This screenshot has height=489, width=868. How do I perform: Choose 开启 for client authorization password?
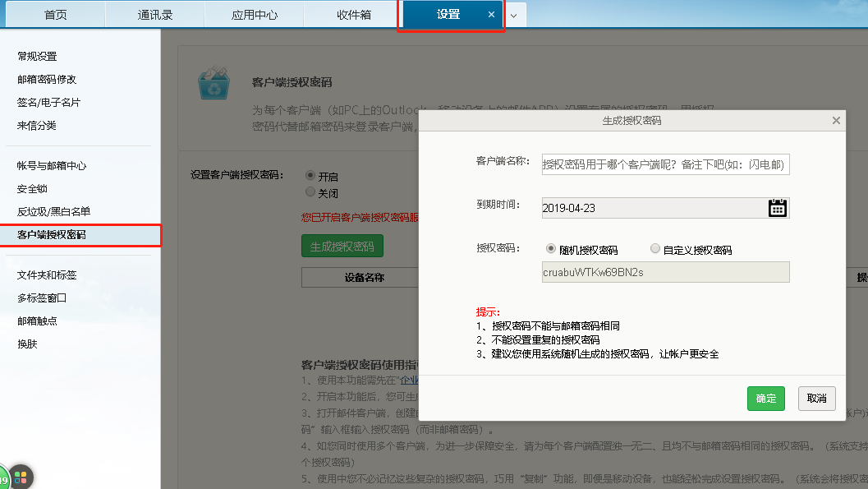click(x=310, y=176)
